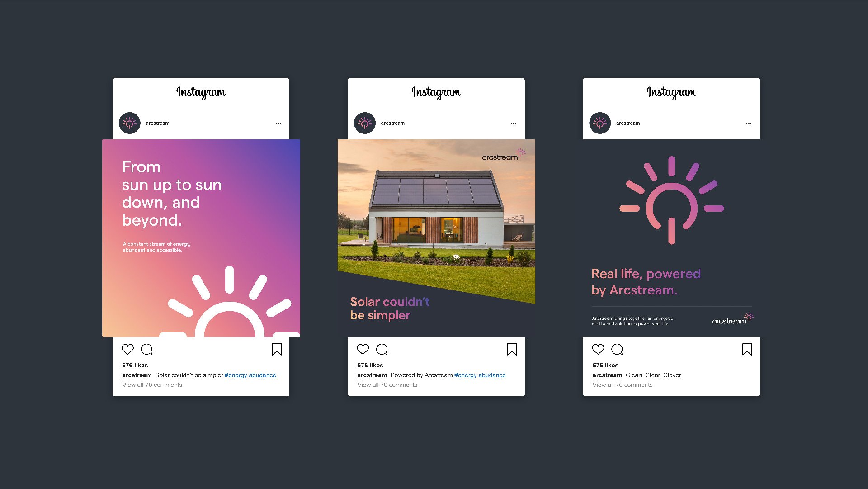
Task: Like the first post with the heart icon
Action: 128,349
